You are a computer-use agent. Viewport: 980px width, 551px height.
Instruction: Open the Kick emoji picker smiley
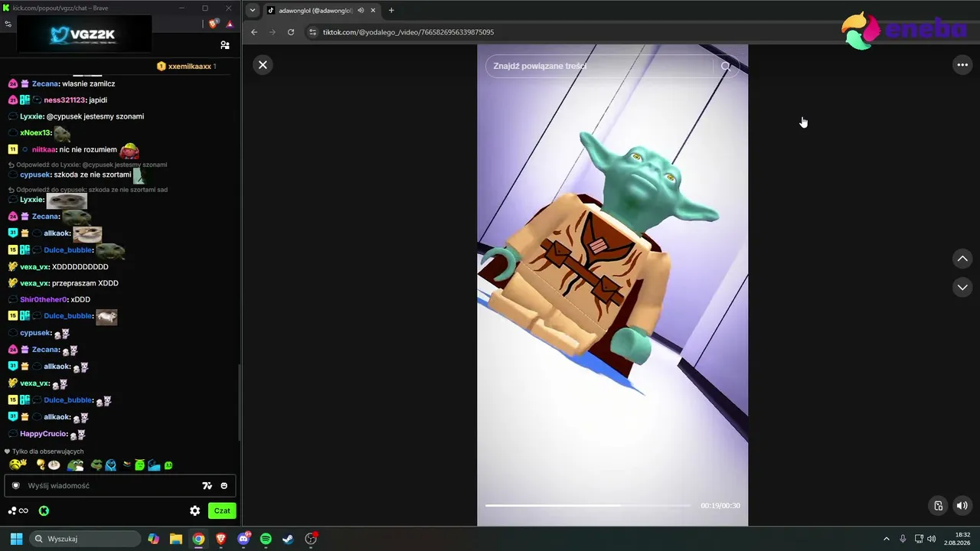pos(224,485)
